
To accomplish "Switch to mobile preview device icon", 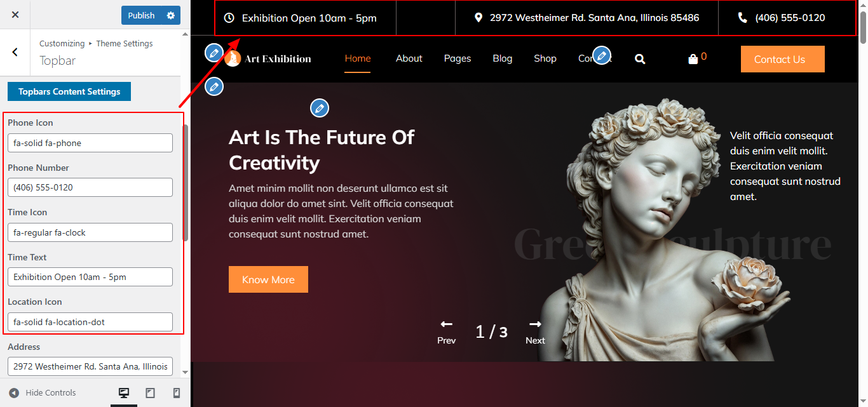I will (x=177, y=393).
